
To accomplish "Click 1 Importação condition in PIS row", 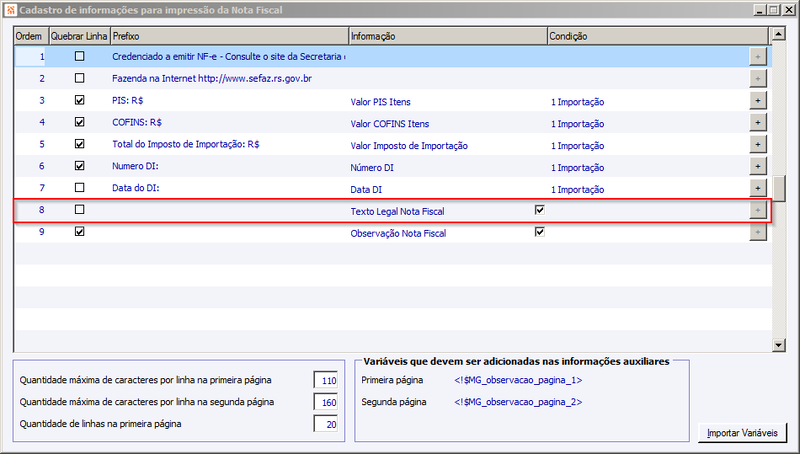I will tap(578, 102).
